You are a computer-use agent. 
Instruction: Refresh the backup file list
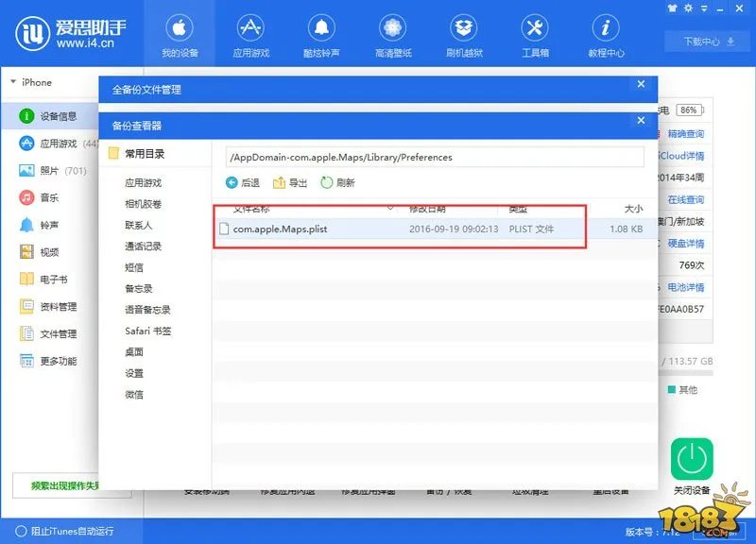coord(340,183)
